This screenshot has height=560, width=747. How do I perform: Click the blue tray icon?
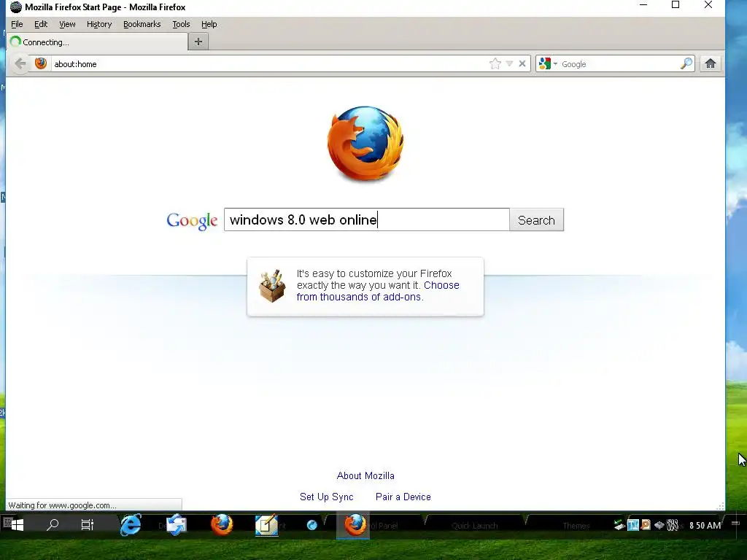633,525
